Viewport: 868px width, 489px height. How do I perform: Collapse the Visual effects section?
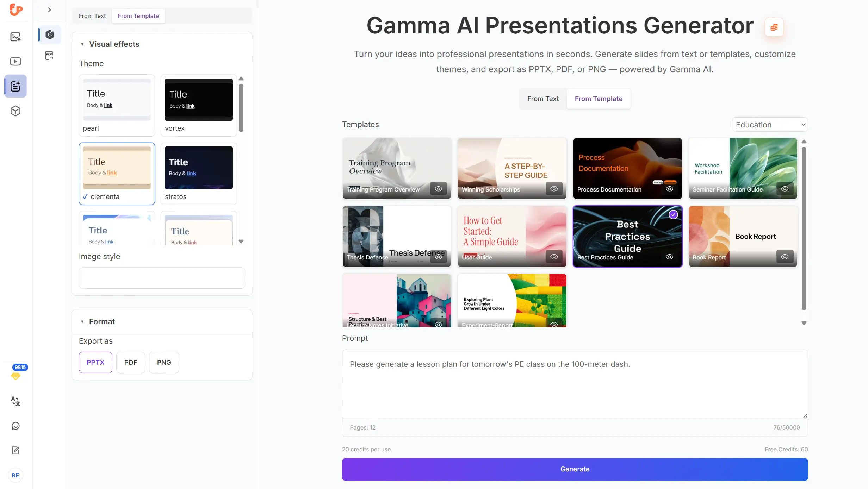point(82,44)
